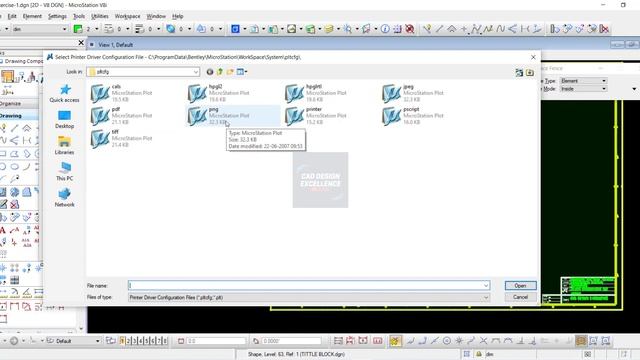Screen dimensions: 640x360
Task: Toggle View 2 button in view groups
Action: pos(128,341)
